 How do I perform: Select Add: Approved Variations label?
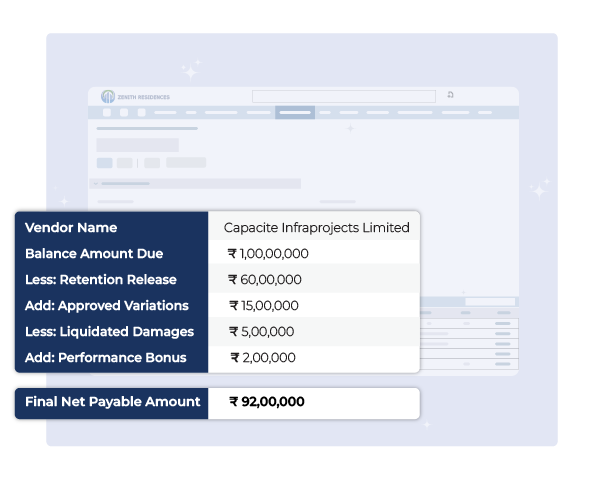tap(106, 306)
